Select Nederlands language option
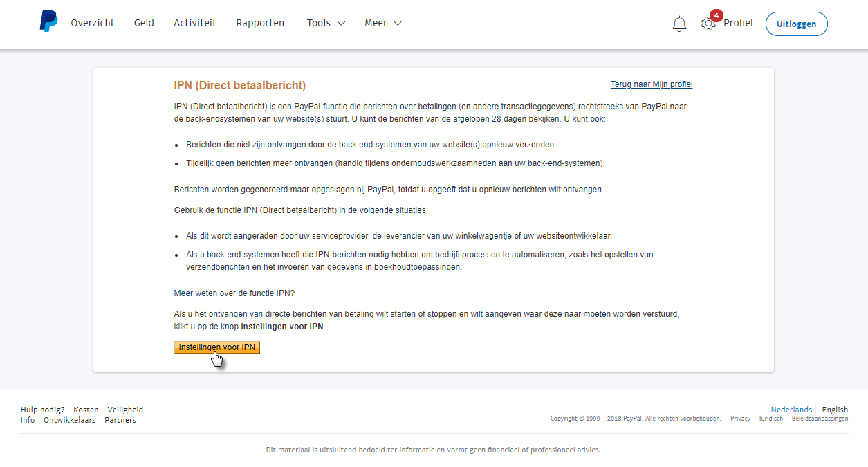The width and height of the screenshot is (868, 467). tap(791, 410)
